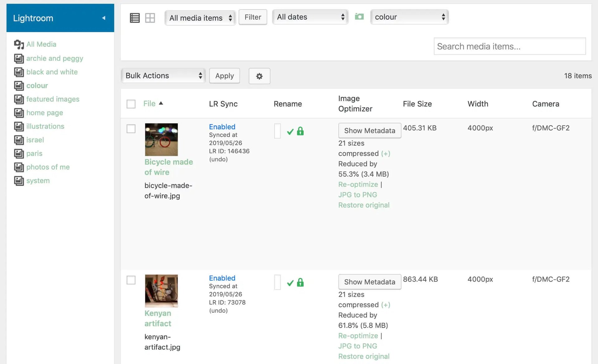Select the 'colour' gallery icon in sidebar

(x=18, y=85)
